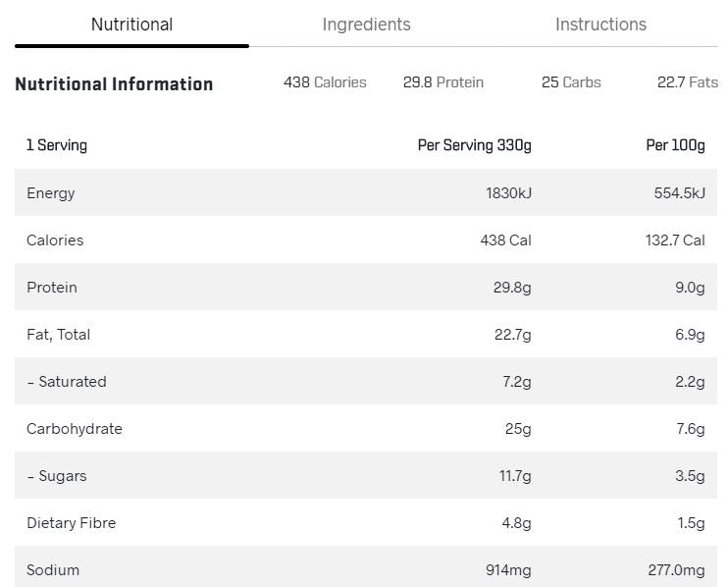Image resolution: width=728 pixels, height=587 pixels.
Task: Click the 1 Serving header label
Action: (x=57, y=145)
